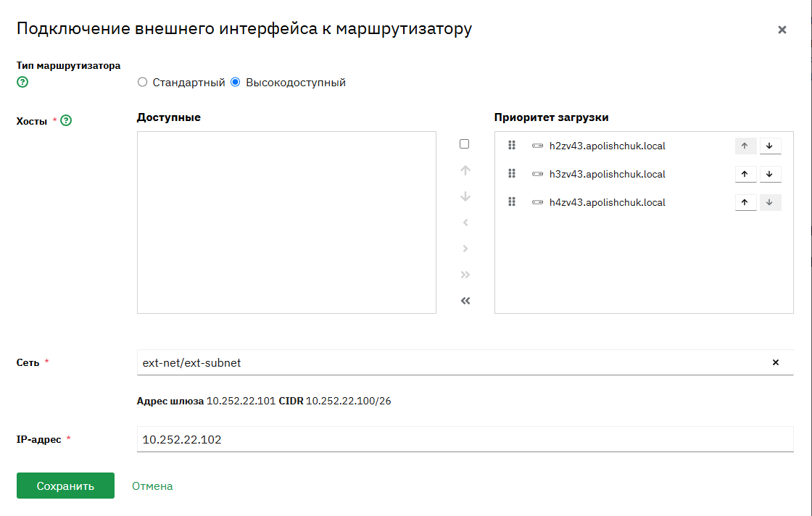This screenshot has width=812, height=516.
Task: Select host h4zv43.apolishchuk.local
Action: 608,202
